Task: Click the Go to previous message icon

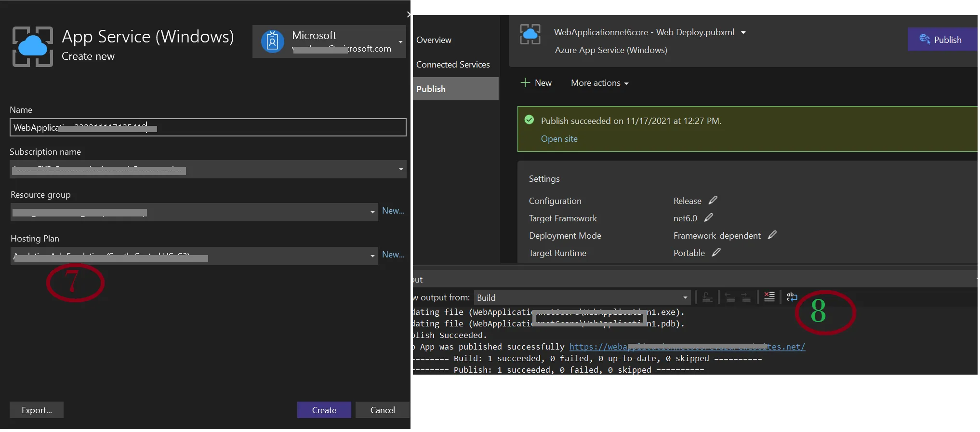Action: coord(730,297)
